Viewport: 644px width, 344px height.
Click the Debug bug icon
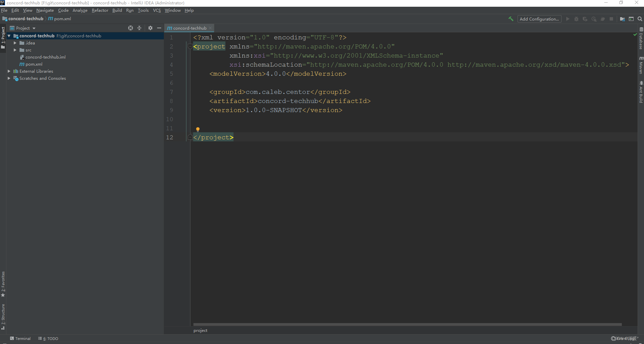576,19
